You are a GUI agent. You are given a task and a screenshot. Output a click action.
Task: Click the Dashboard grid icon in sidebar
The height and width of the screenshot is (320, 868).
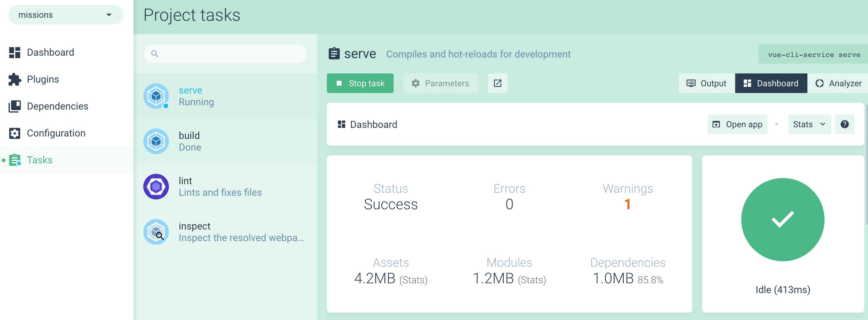[14, 53]
